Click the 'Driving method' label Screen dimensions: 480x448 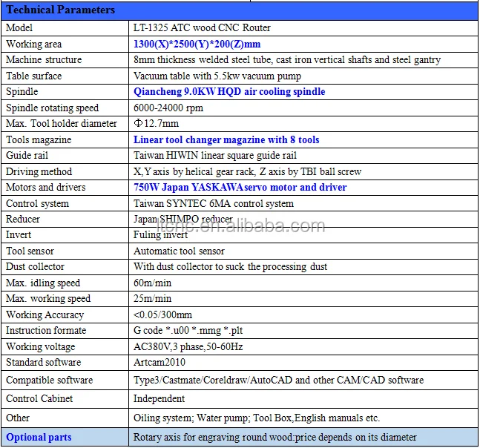pyautogui.click(x=39, y=171)
